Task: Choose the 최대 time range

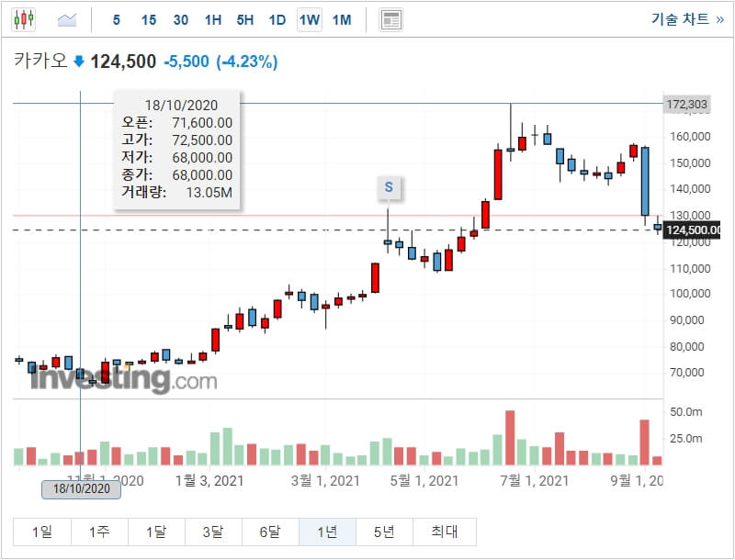Action: pos(445,532)
